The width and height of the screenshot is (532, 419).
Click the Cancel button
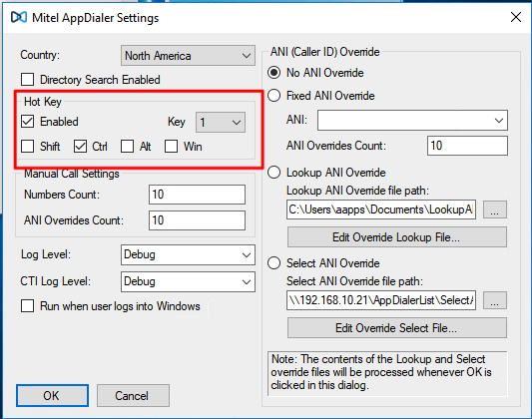pyautogui.click(x=133, y=396)
